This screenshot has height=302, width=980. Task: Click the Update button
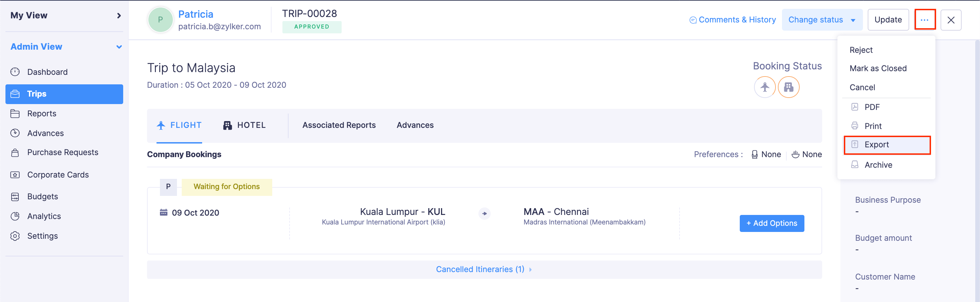(888, 20)
